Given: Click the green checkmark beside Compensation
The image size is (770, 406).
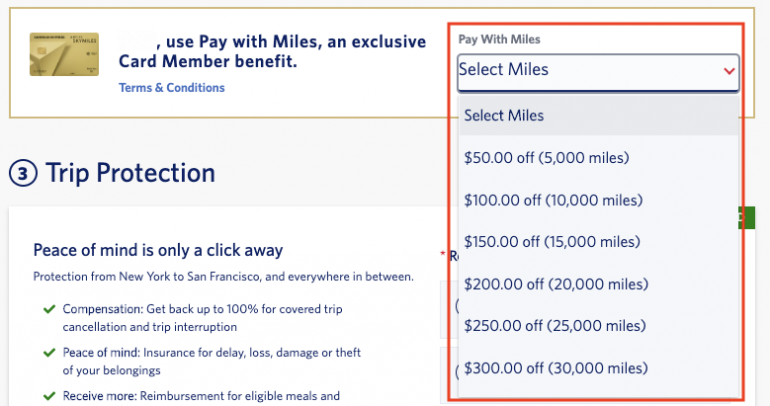Looking at the screenshot, I should [49, 309].
